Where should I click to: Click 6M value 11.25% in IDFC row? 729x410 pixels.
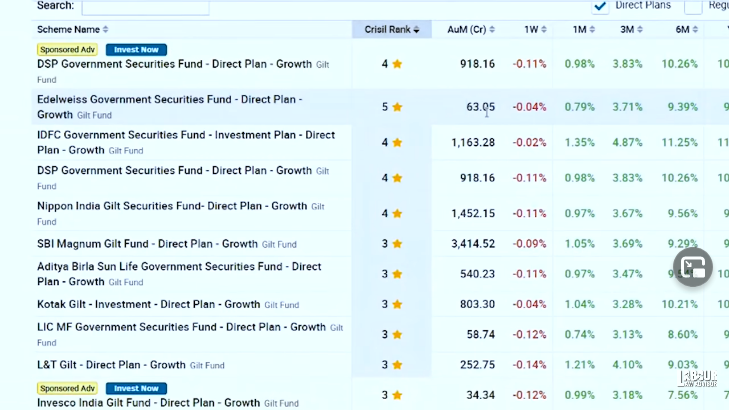click(x=680, y=142)
